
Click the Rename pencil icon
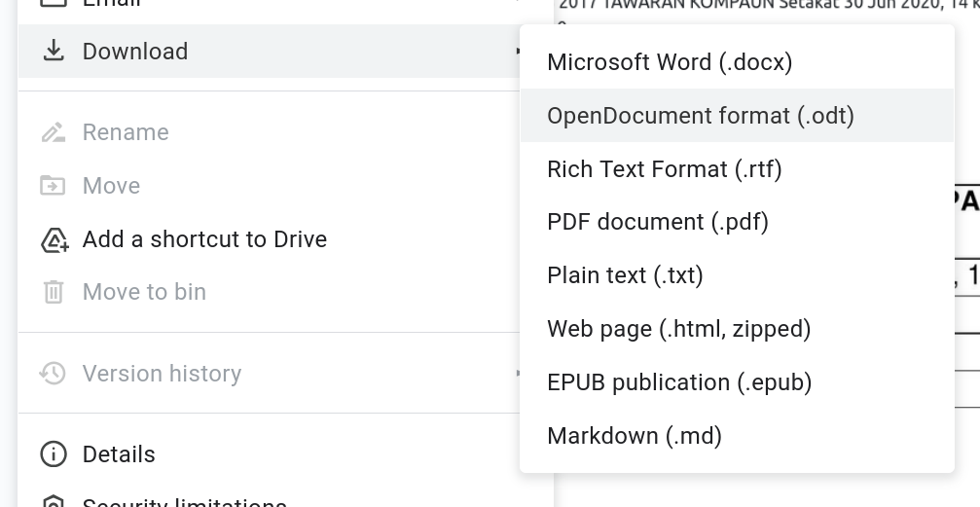pyautogui.click(x=54, y=132)
